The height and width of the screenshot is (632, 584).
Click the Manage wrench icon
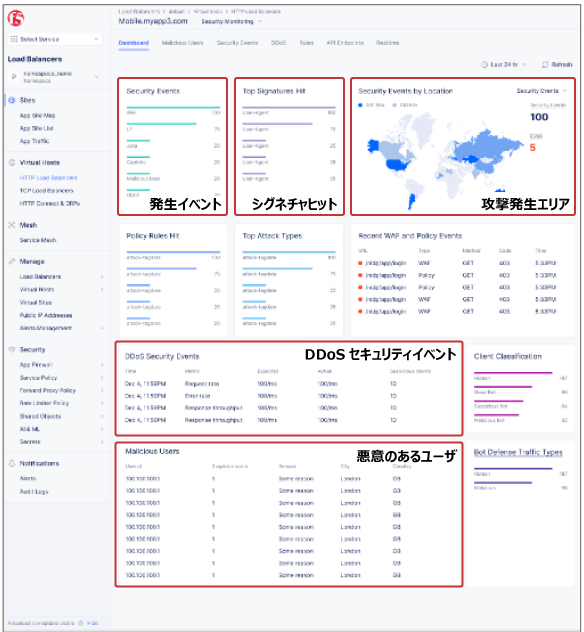[x=12, y=261]
